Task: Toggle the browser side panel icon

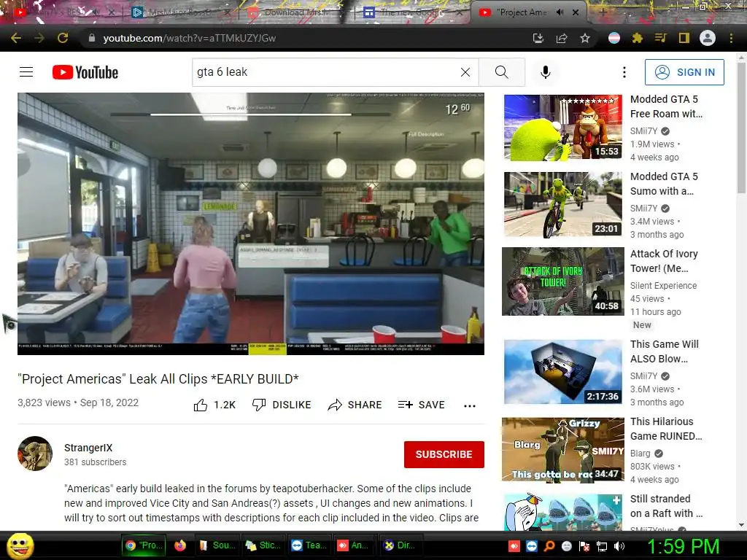Action: (x=684, y=38)
